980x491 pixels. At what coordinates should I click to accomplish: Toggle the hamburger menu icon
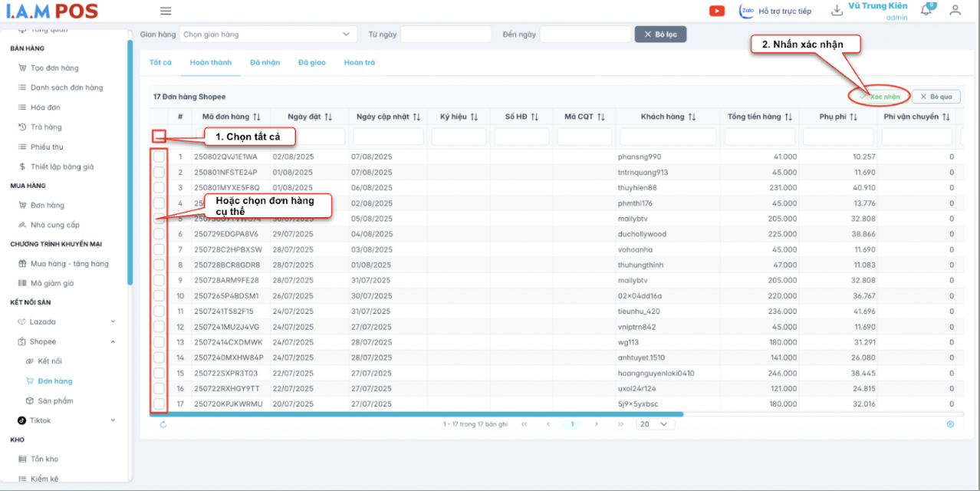tap(166, 11)
